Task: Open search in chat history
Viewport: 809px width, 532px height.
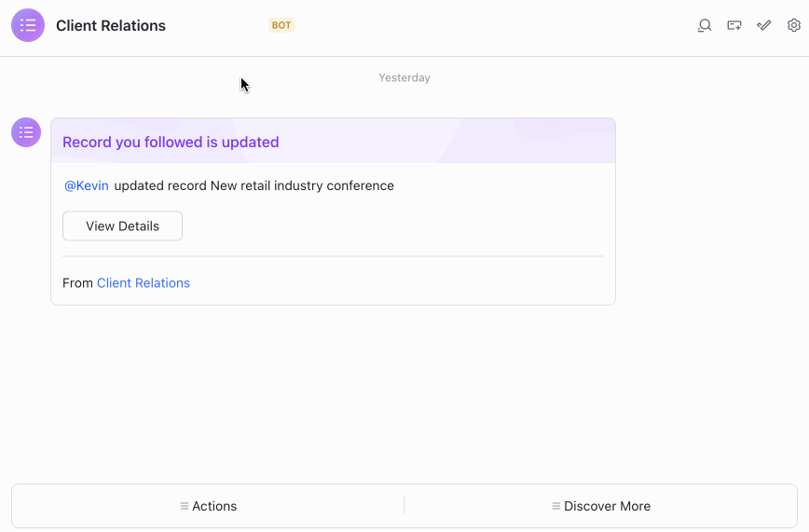Action: point(705,26)
